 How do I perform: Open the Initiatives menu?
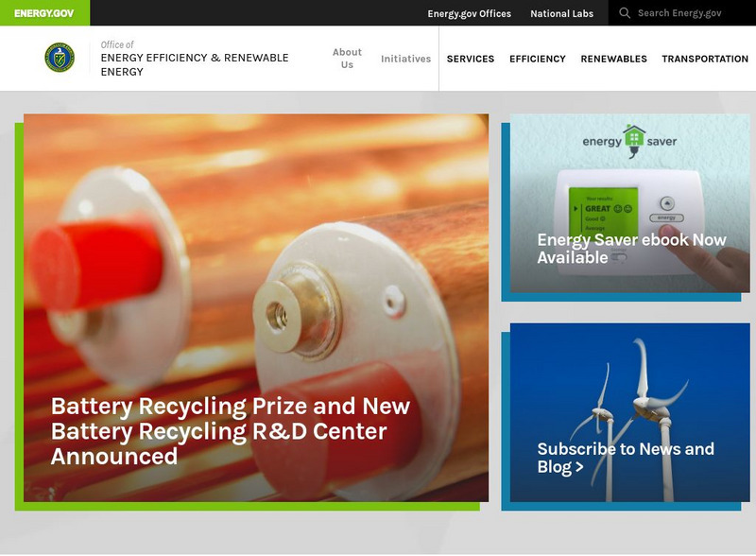click(405, 59)
